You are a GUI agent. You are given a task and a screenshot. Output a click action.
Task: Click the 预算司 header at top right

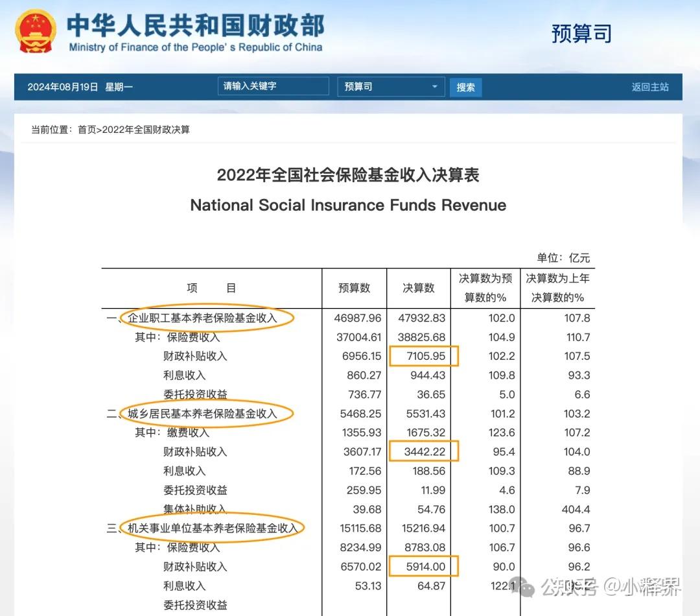580,34
